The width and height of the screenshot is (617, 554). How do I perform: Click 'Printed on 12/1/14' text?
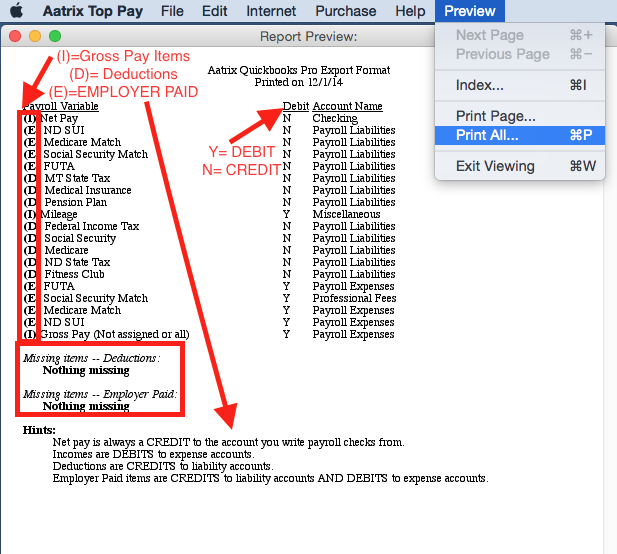click(299, 82)
